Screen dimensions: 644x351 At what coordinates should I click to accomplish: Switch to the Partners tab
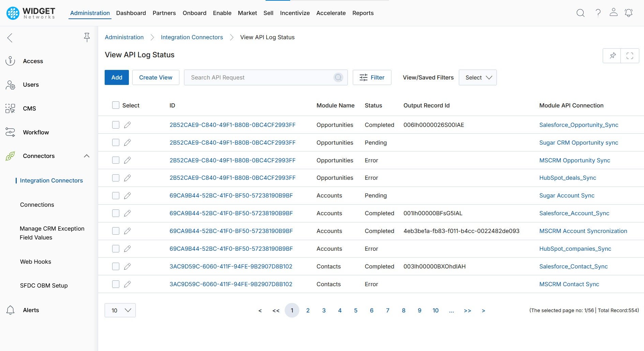tap(164, 13)
